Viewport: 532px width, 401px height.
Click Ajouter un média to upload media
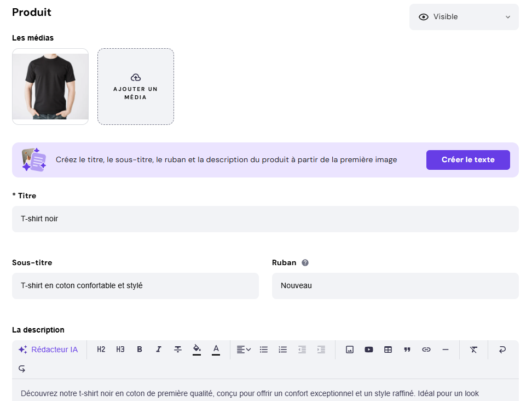[x=135, y=87]
